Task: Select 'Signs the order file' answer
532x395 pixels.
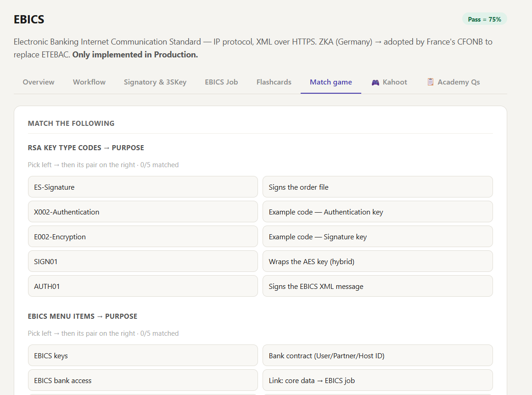Action: point(378,187)
